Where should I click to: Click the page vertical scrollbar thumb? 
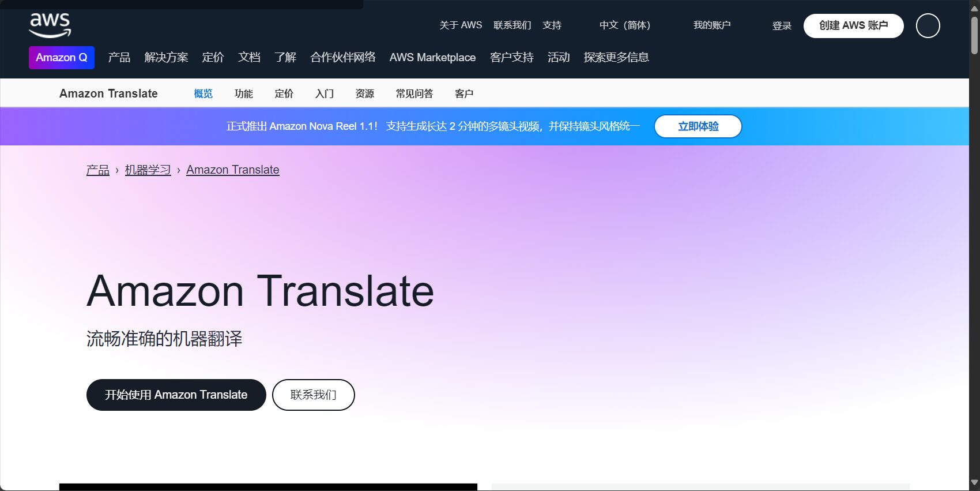[x=974, y=35]
